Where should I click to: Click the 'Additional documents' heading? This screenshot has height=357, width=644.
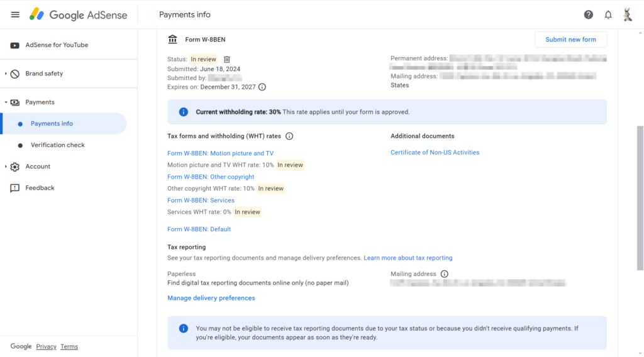(x=422, y=136)
